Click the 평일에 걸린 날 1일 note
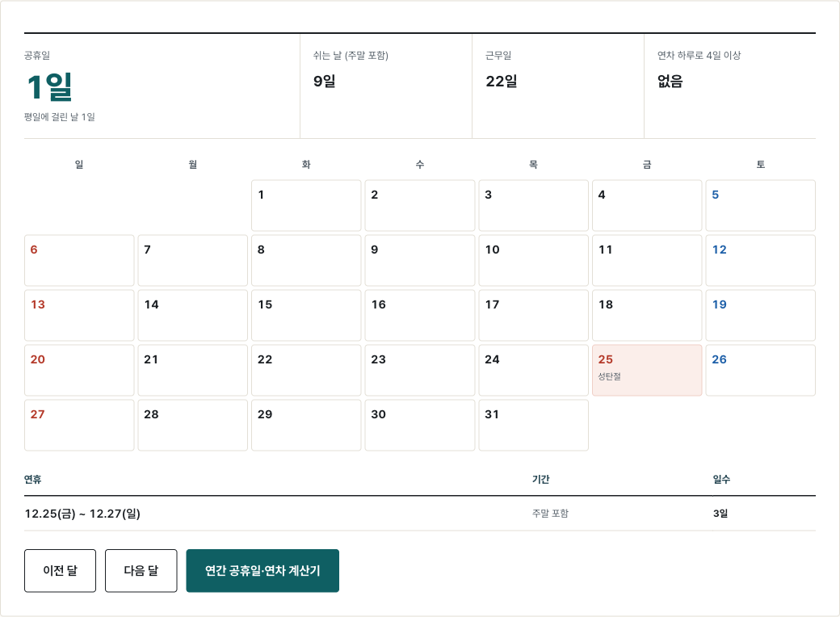The width and height of the screenshot is (840, 617). click(x=60, y=117)
